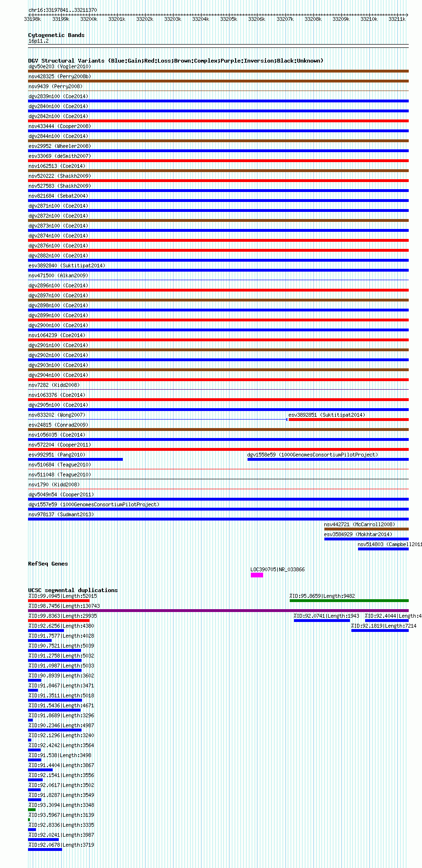
Task: Click nsv511048 (Teague2010) variant label
Action: [60, 475]
